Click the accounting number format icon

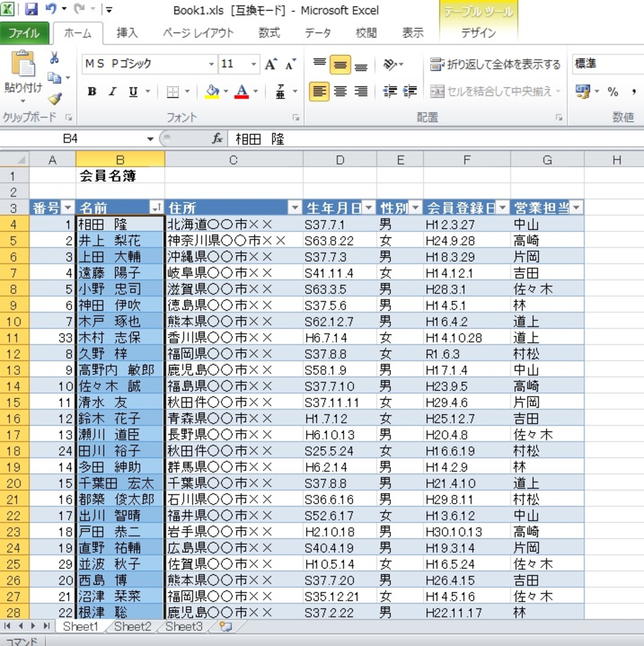pos(582,92)
